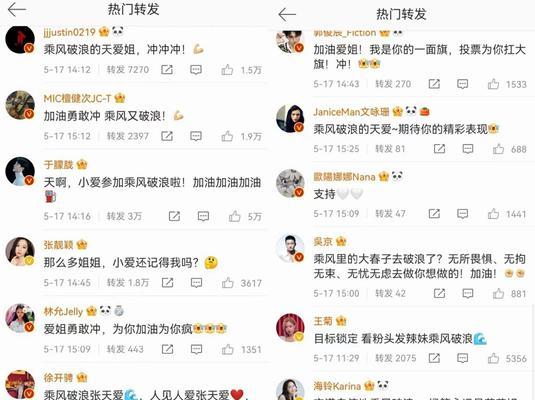View 转发 2075 on 王菊's post
535x400 pixels.
396,358
